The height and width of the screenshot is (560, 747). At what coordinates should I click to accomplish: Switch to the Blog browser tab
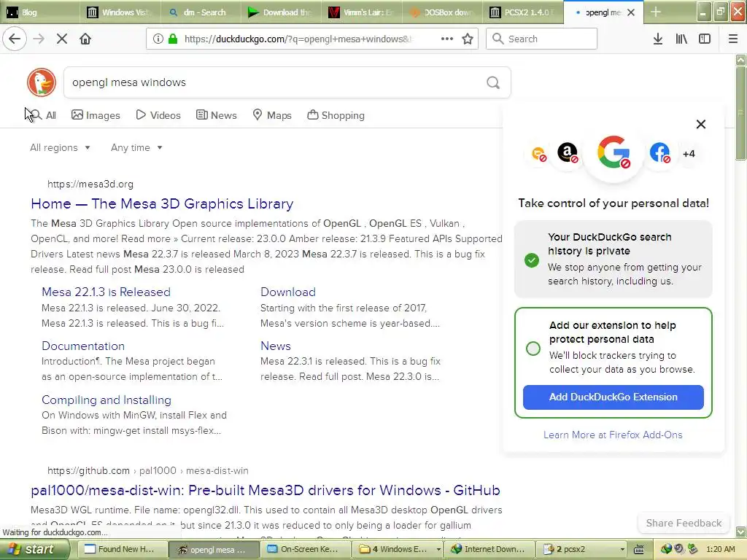[x=40, y=12]
